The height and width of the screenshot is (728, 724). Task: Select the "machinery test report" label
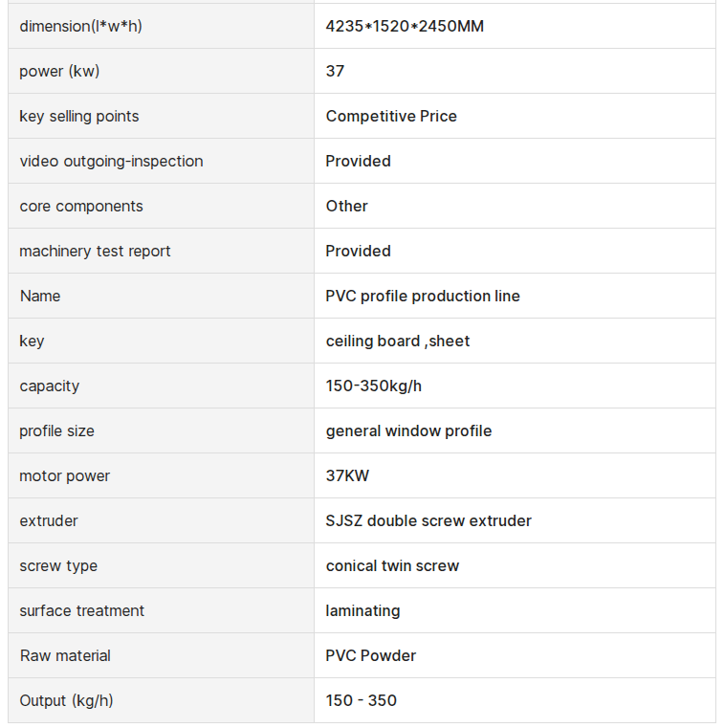click(95, 251)
